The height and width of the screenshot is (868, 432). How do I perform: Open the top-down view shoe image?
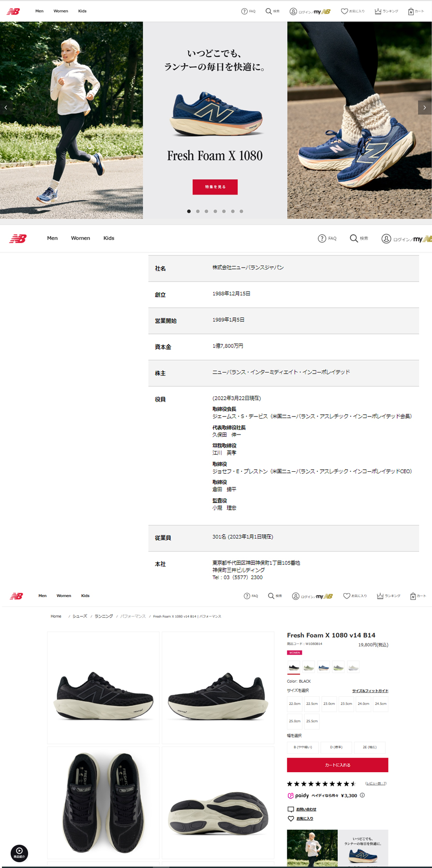(x=104, y=803)
